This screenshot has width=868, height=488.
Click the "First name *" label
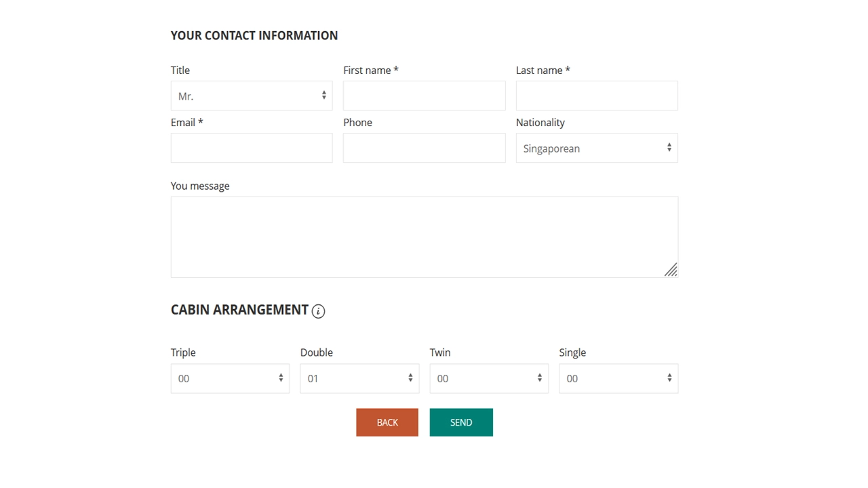[x=370, y=70]
